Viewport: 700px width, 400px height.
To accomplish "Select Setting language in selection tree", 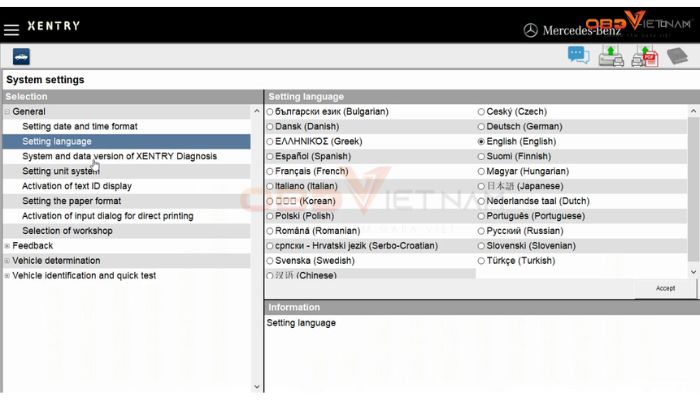I will click(x=127, y=142).
